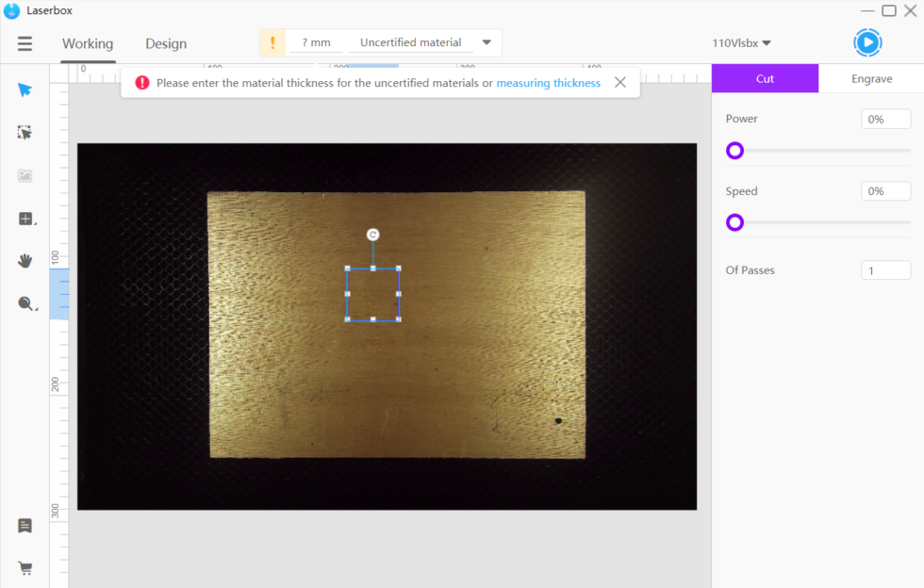
Task: Click the red error icon in notification
Action: pos(142,83)
